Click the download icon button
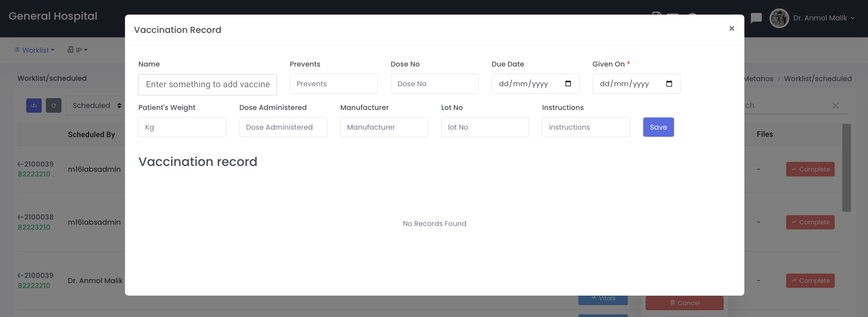 click(34, 106)
